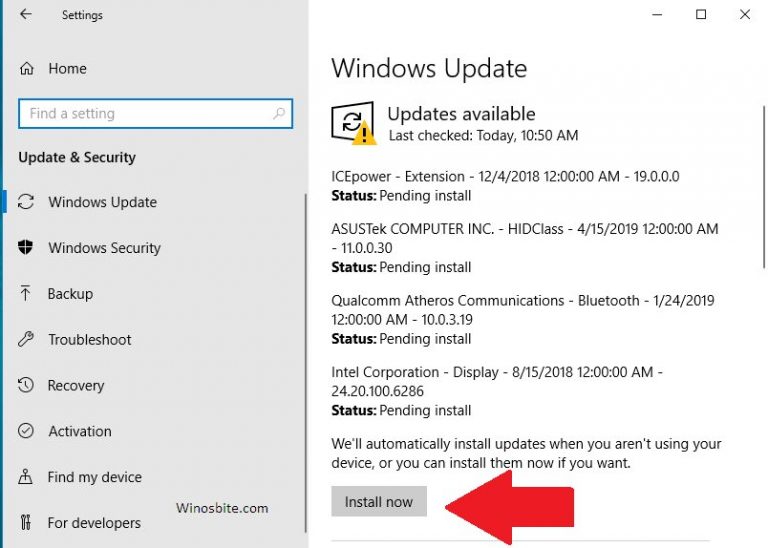Click the Windows Security shield icon
The height and width of the screenshot is (548, 768).
click(x=27, y=248)
